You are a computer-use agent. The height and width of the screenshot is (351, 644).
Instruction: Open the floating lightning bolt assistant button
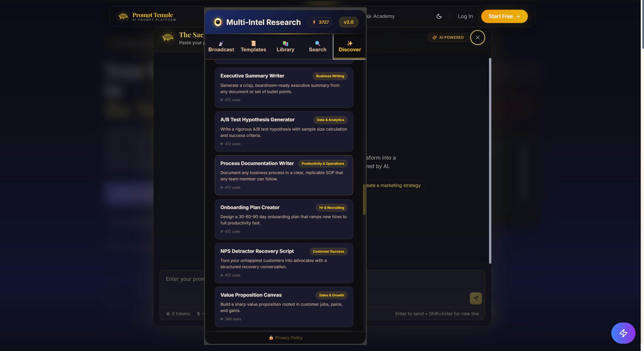(x=623, y=333)
